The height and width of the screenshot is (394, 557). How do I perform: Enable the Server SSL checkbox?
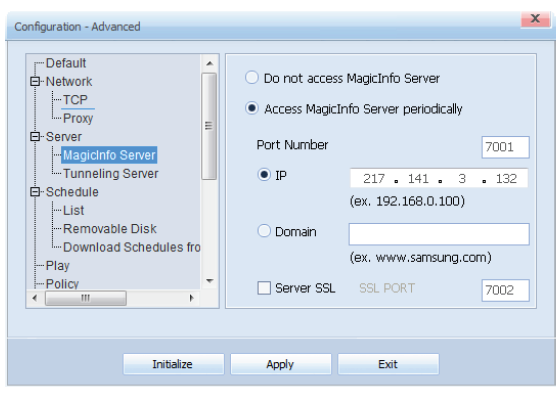coord(264,288)
